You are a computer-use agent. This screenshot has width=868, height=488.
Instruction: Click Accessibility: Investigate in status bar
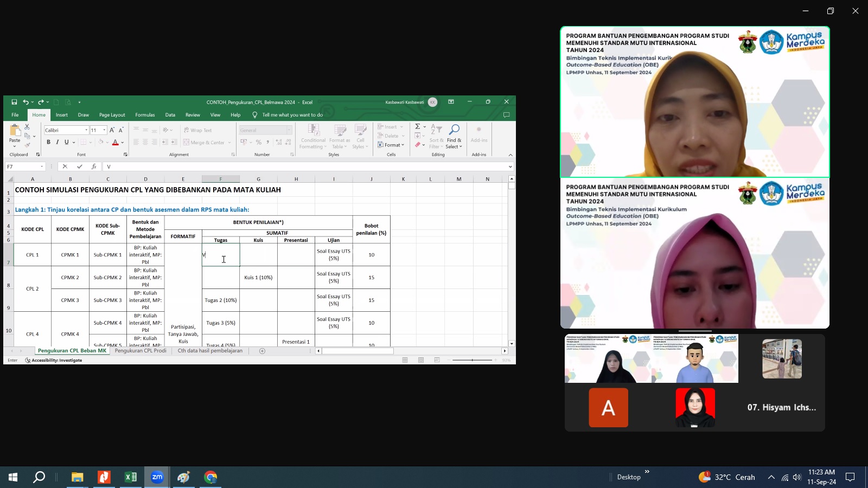pos(56,360)
